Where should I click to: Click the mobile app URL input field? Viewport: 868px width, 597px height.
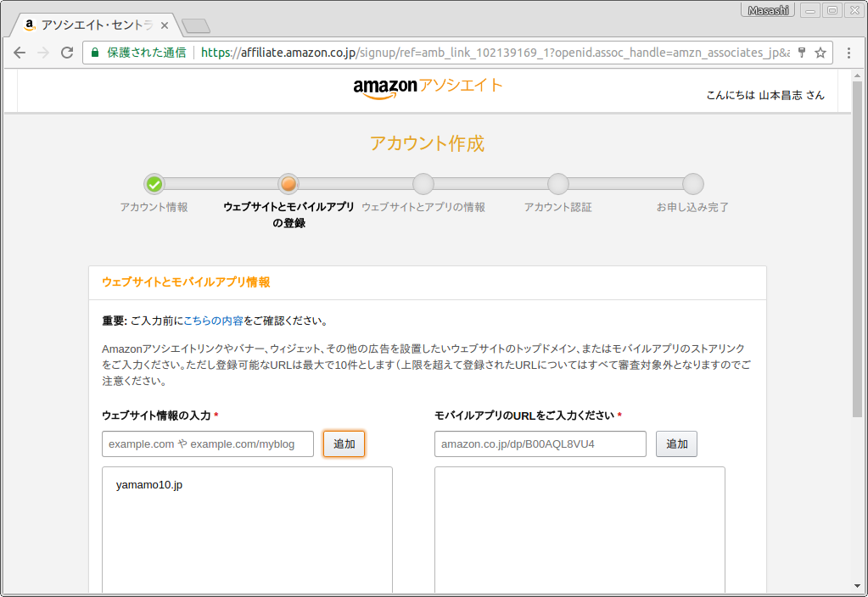(540, 444)
